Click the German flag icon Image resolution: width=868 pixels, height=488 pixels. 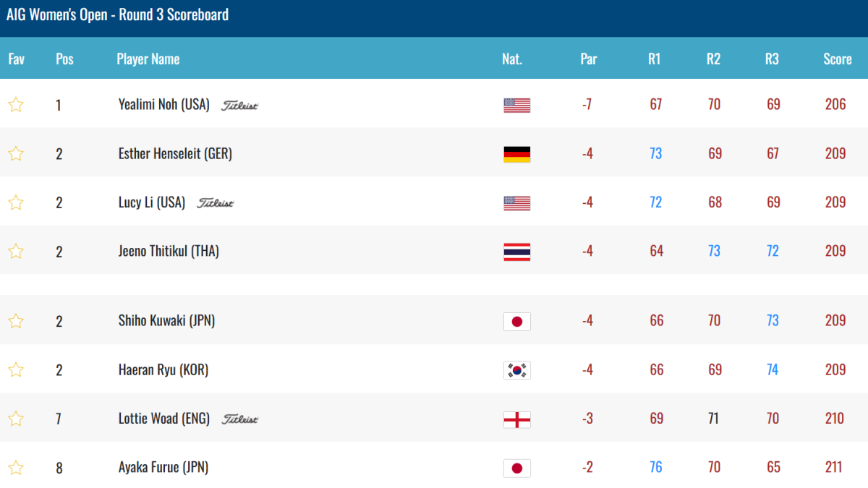click(517, 154)
